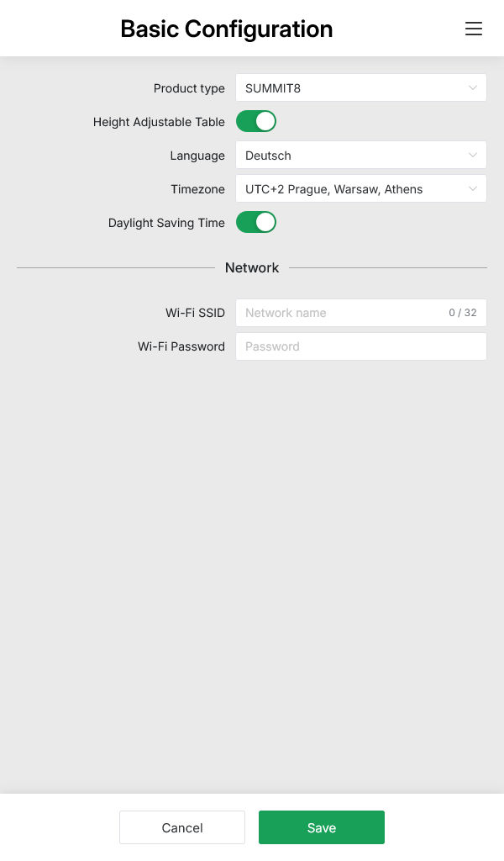Click the Height Adjustable Table label

(159, 122)
